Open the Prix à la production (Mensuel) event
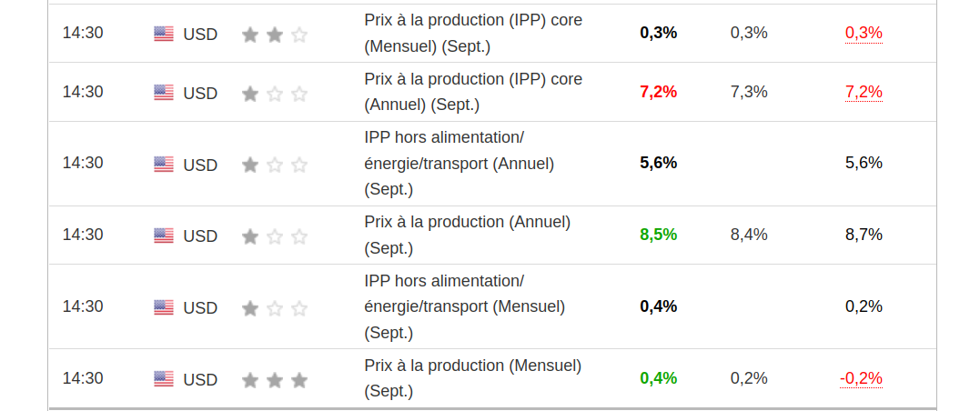 pyautogui.click(x=472, y=378)
